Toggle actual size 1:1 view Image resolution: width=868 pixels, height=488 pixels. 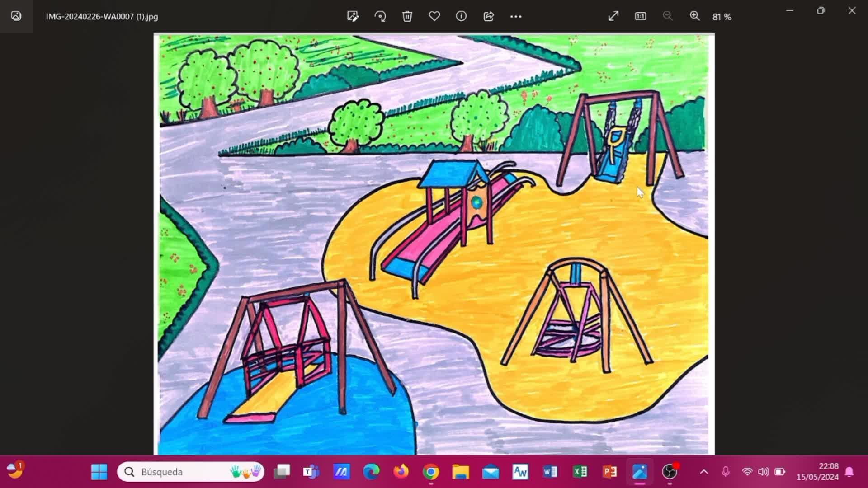640,16
